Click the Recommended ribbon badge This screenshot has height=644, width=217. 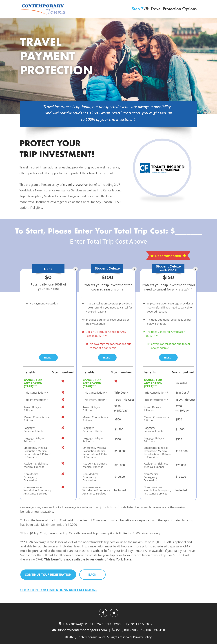(x=168, y=256)
